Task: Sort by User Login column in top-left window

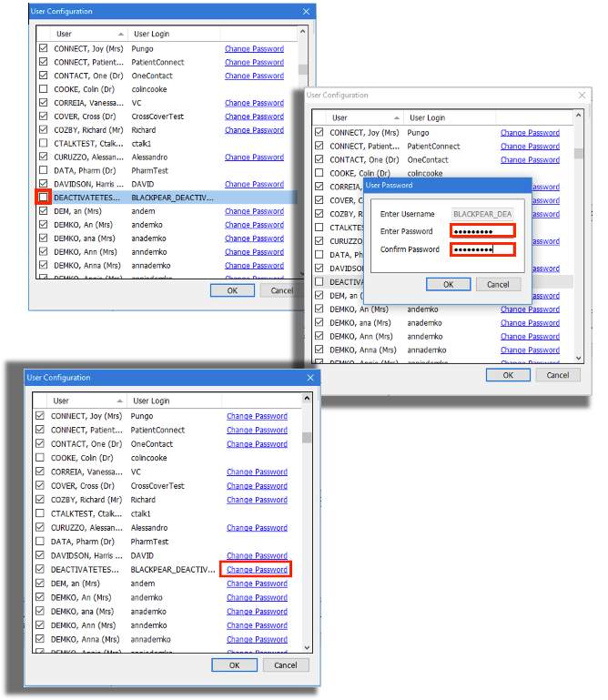Action: click(x=174, y=34)
